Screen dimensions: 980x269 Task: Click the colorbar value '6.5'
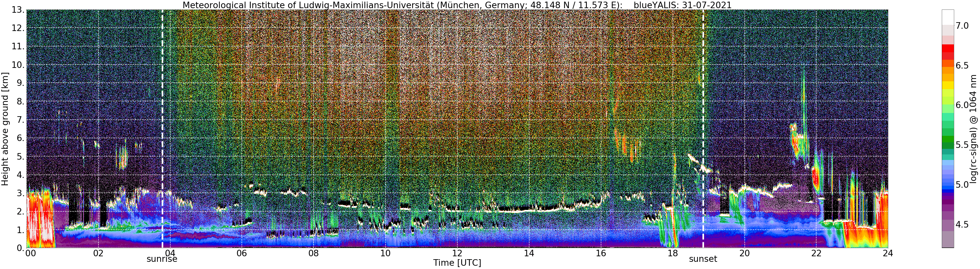click(962, 65)
